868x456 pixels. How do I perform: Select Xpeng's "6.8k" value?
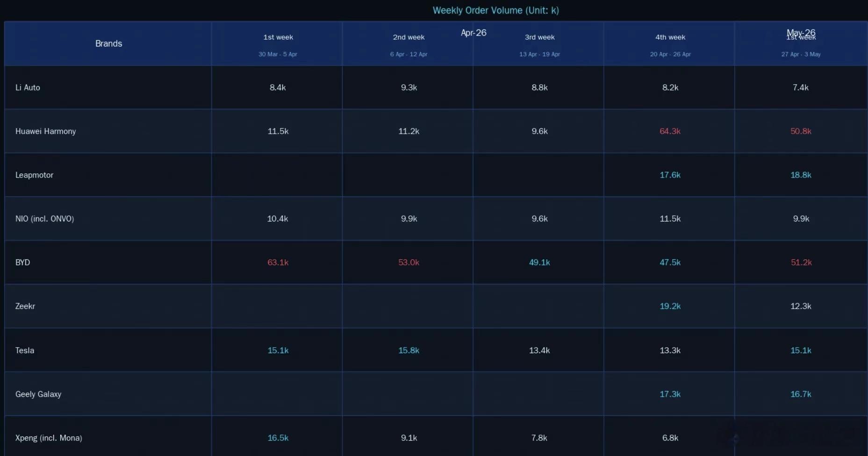coord(670,438)
